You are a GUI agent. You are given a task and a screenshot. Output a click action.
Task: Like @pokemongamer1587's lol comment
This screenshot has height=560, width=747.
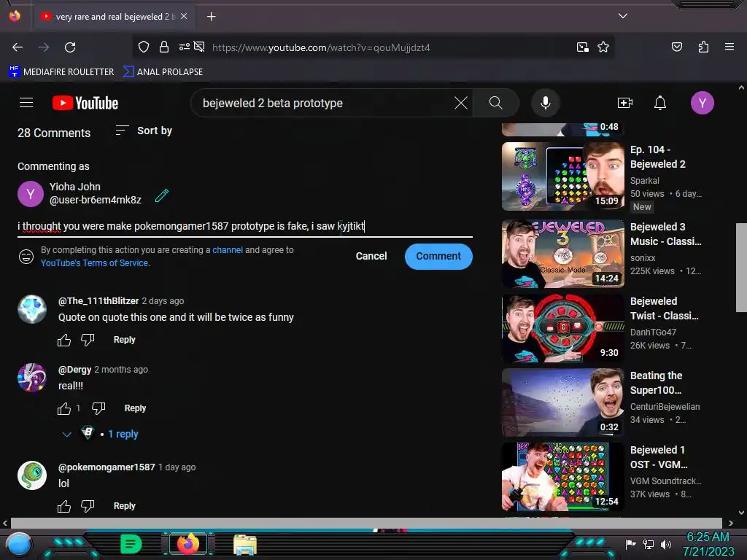(64, 506)
